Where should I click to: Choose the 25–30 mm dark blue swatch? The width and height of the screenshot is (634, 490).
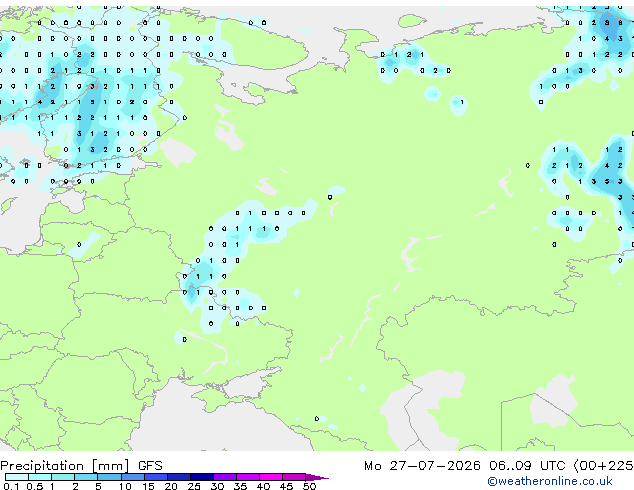tap(201, 477)
